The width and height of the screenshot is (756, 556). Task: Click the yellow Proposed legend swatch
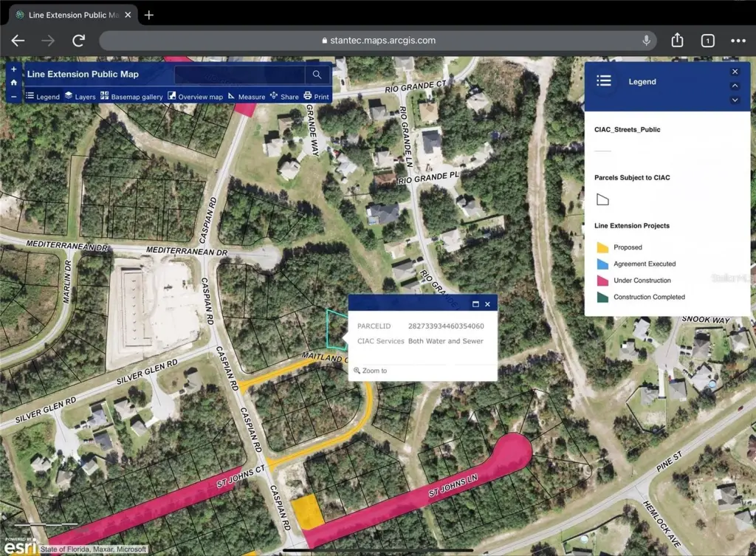point(602,247)
